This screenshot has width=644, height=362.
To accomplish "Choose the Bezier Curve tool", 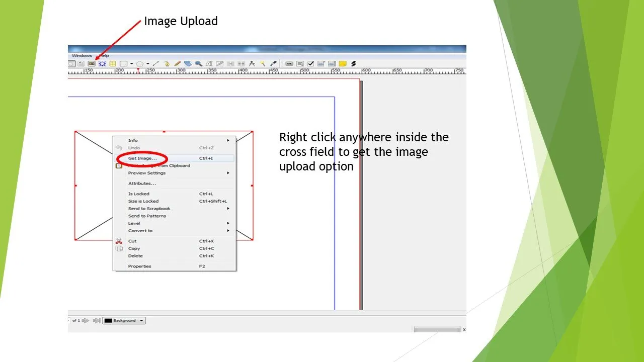I will [x=167, y=64].
